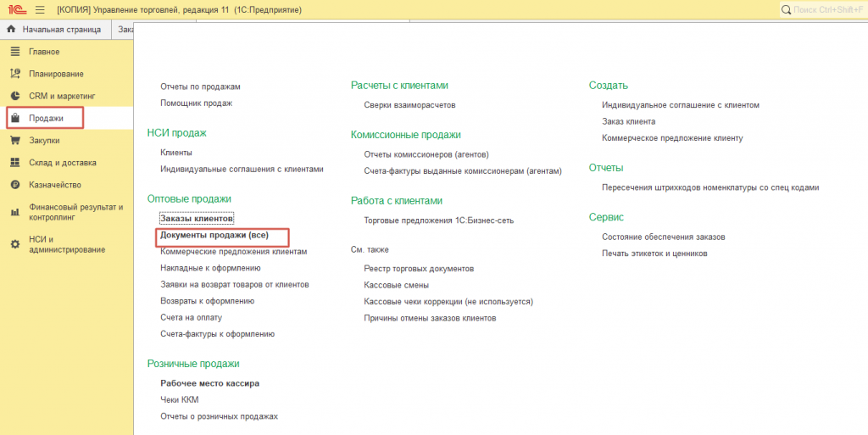Open Счета-фактуры выданные комиссионерам (агентам)
The height and width of the screenshot is (435, 868).
coord(463,171)
